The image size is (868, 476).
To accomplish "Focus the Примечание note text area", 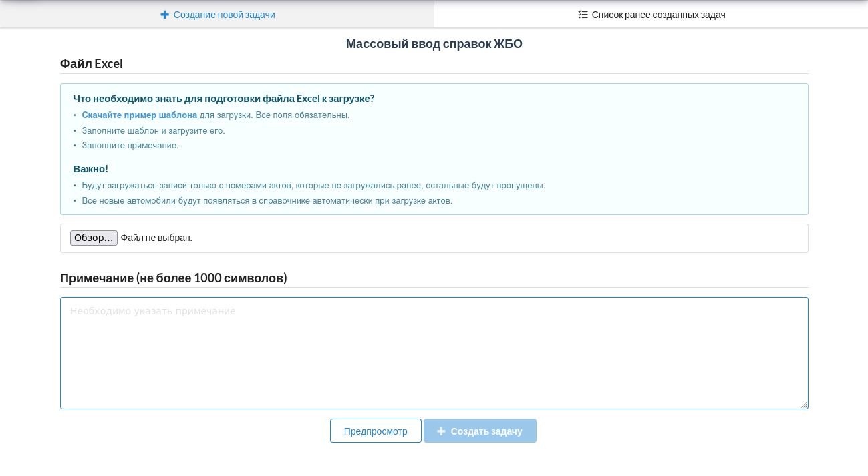I will coord(434,352).
